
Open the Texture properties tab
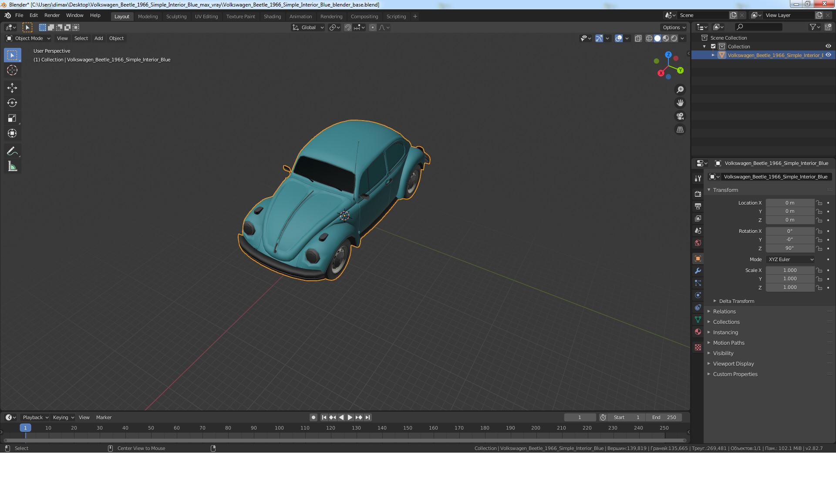698,347
